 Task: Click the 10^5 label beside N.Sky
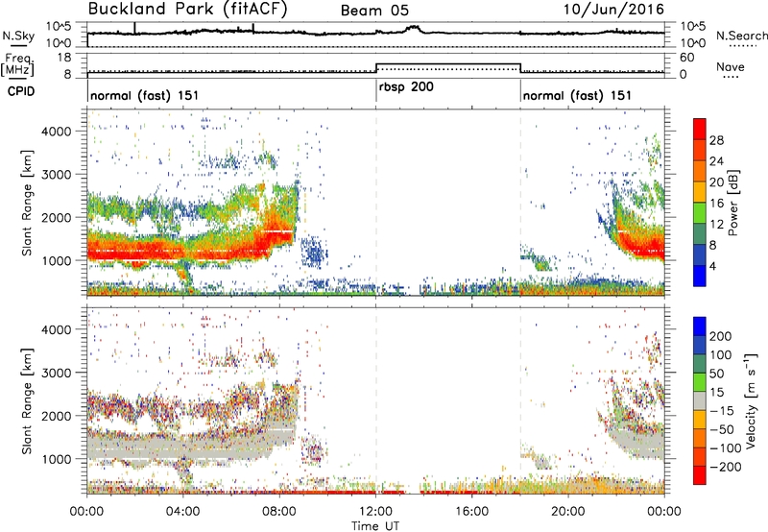pos(59,27)
